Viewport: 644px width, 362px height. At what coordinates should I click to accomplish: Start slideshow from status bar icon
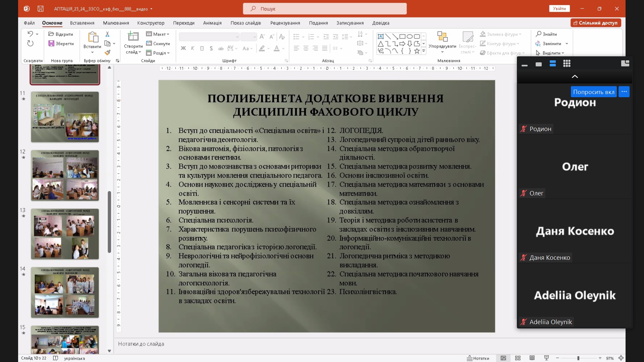click(x=546, y=358)
